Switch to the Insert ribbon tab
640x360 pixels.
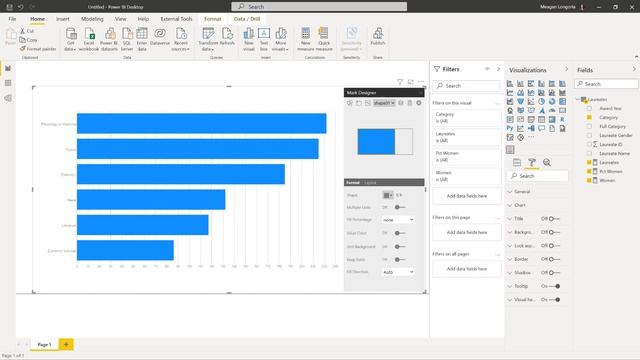pos(62,19)
